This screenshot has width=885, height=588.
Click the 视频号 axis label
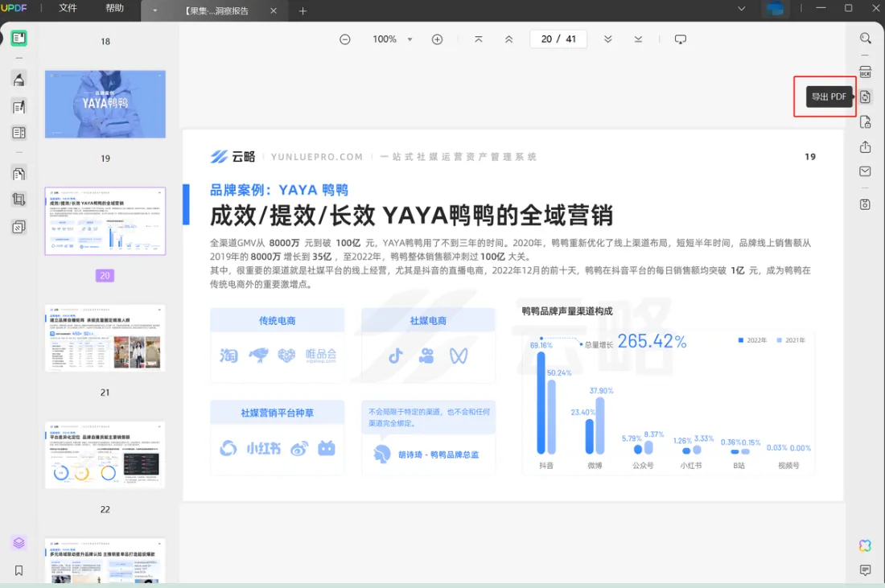[x=788, y=466]
